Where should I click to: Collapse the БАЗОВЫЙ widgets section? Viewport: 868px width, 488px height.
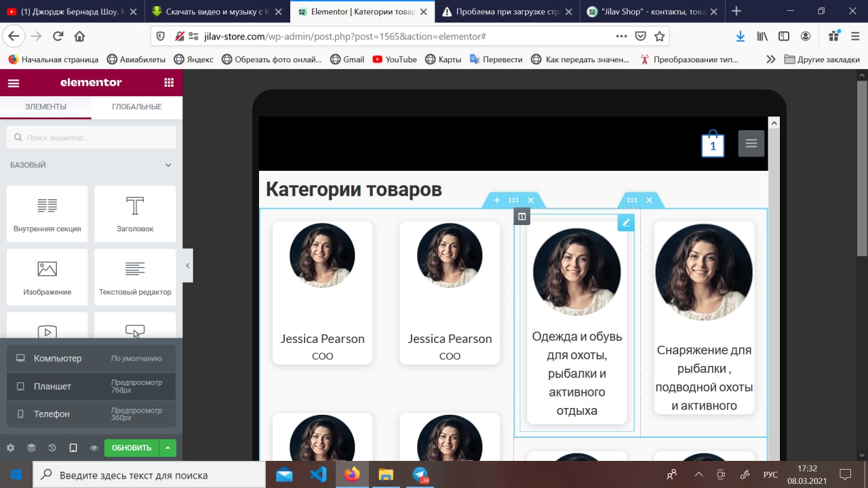pyautogui.click(x=168, y=165)
